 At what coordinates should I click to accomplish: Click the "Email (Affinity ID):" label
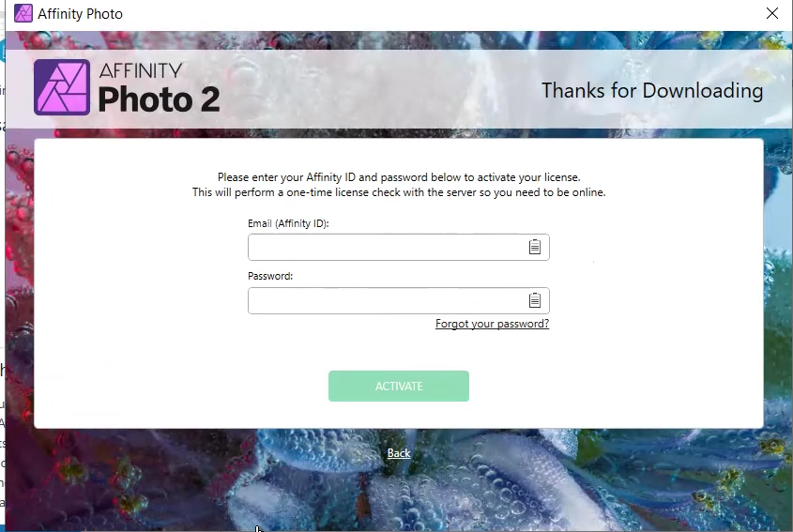click(288, 223)
